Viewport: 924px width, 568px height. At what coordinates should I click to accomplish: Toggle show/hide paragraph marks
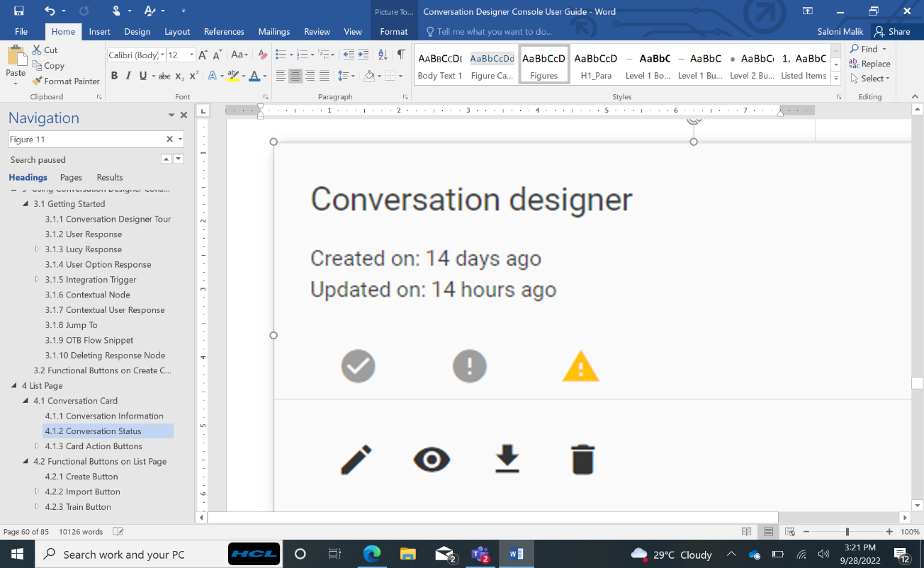pos(401,55)
